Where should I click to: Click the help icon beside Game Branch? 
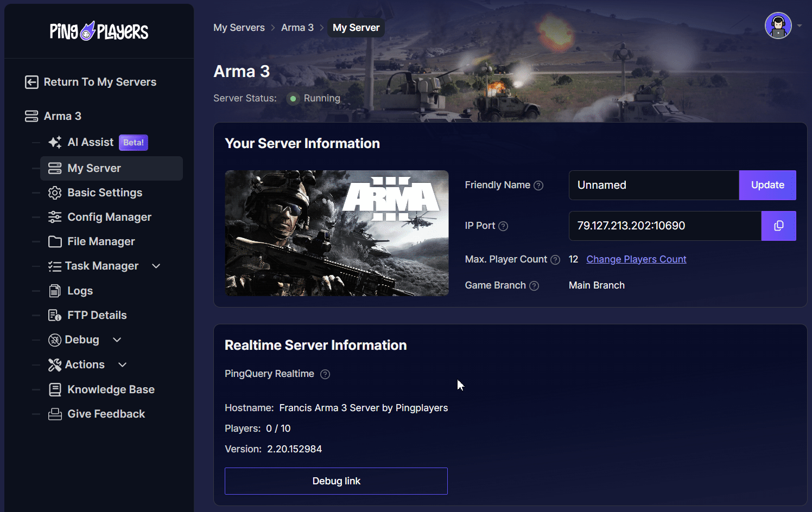click(x=534, y=286)
